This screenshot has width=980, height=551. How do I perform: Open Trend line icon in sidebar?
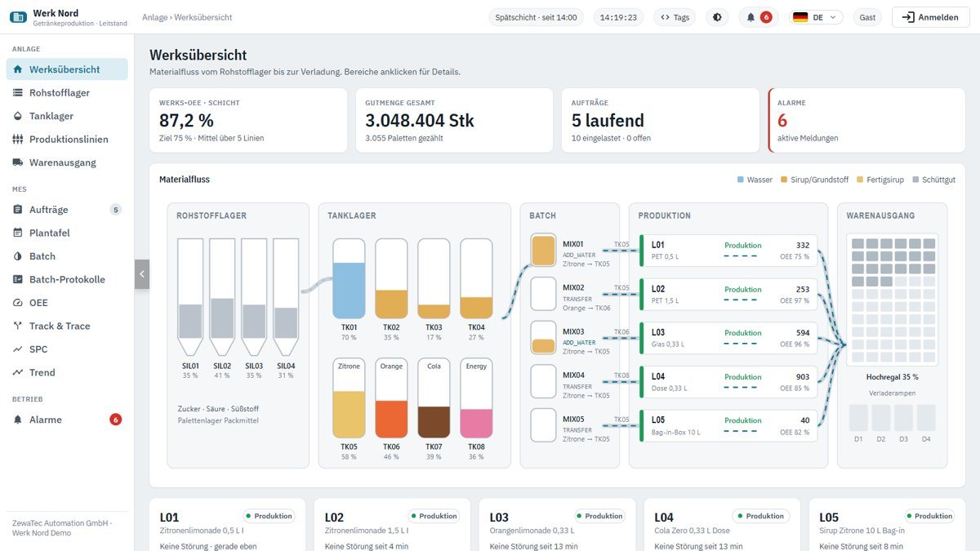pyautogui.click(x=18, y=372)
